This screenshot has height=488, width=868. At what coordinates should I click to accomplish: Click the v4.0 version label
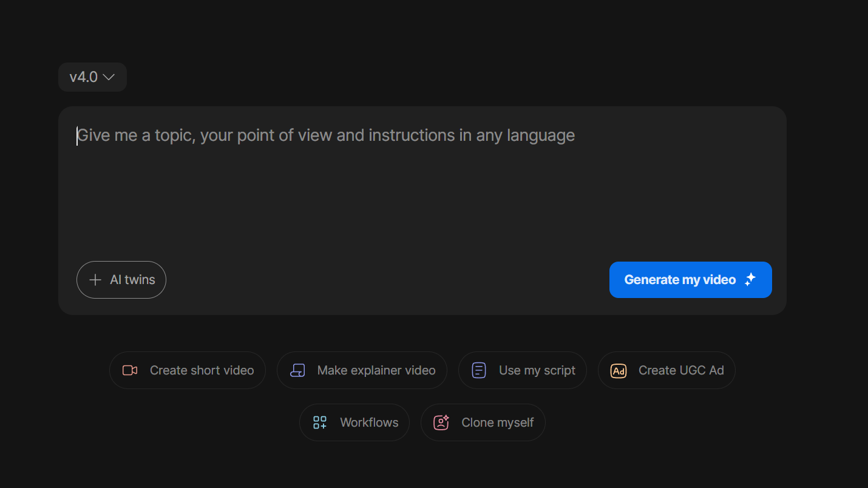tap(84, 77)
